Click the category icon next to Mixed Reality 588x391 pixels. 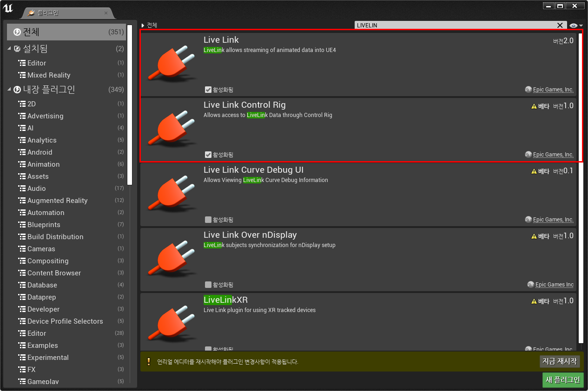point(22,75)
